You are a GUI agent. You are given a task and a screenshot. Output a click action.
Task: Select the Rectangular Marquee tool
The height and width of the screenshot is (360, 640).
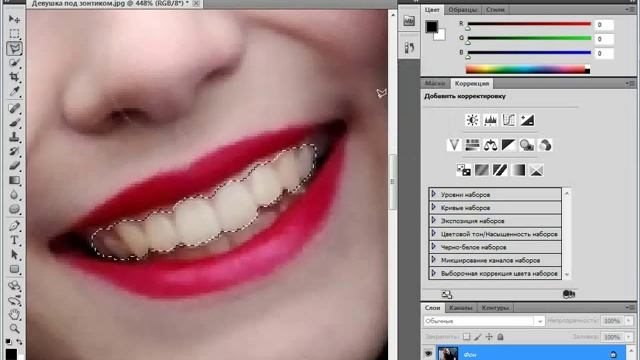click(14, 33)
